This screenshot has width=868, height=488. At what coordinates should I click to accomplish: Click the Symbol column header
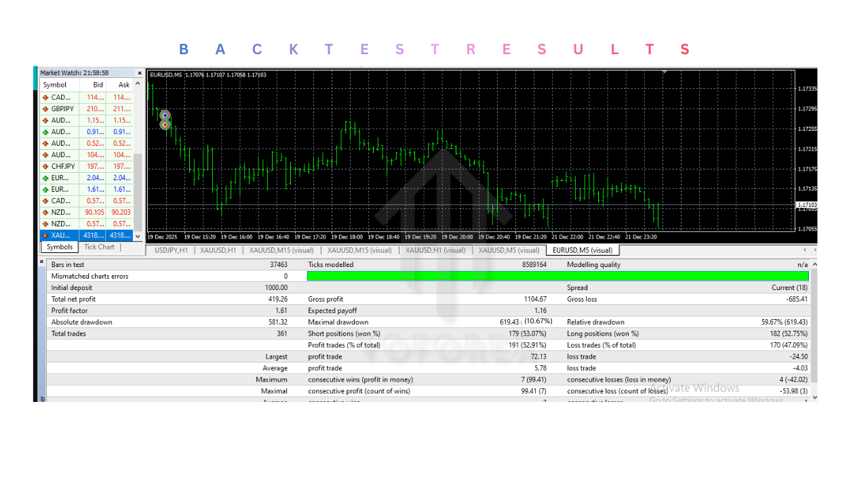click(x=55, y=85)
